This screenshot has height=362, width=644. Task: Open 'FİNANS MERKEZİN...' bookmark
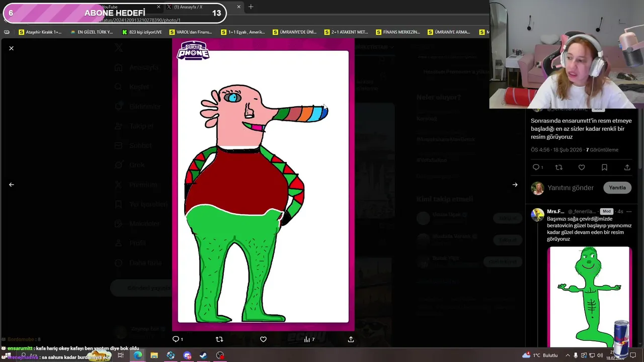coord(398,32)
